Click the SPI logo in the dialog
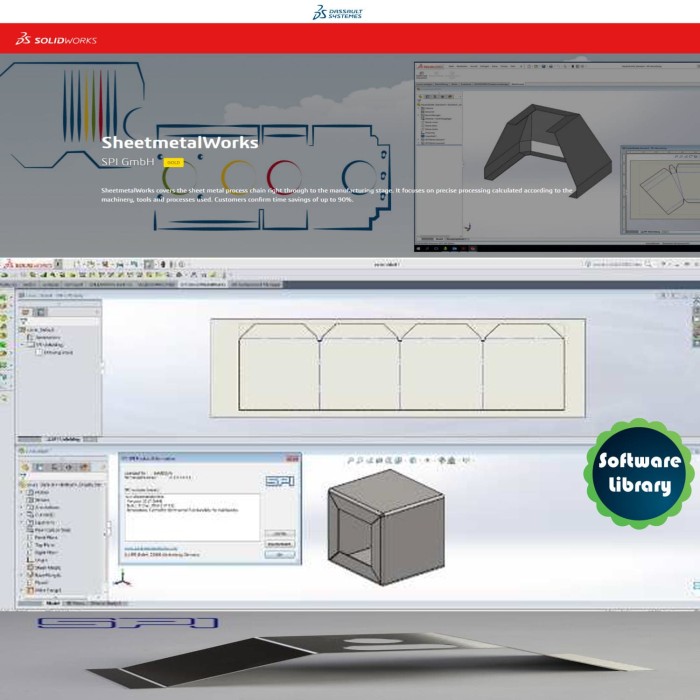The image size is (700, 700). 280,481
